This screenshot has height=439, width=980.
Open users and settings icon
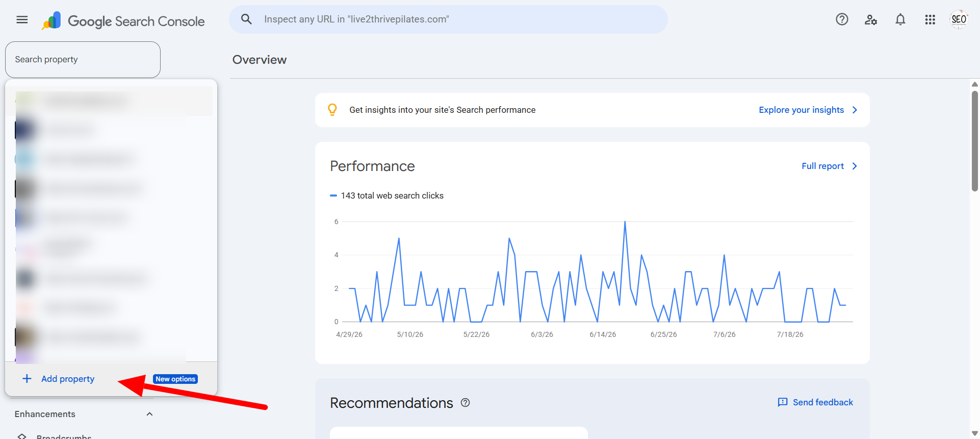click(871, 20)
